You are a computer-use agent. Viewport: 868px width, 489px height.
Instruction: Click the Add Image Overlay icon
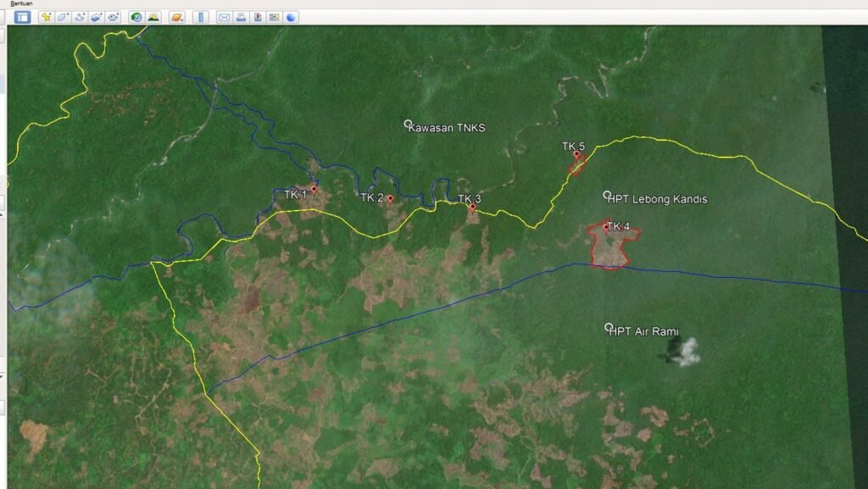click(97, 17)
